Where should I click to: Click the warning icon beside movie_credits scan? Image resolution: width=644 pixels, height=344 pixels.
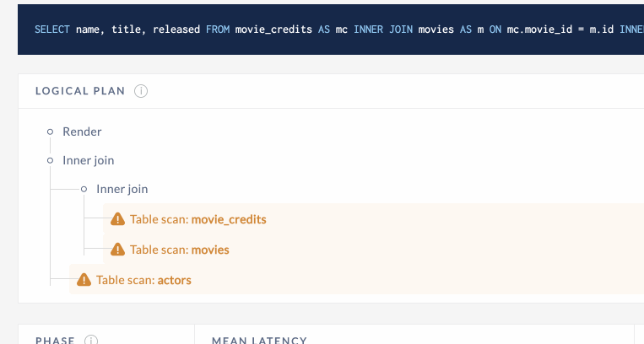(x=117, y=219)
